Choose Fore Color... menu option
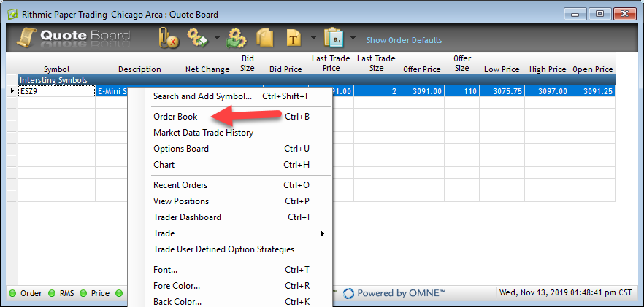The image size is (644, 307). 231,286
